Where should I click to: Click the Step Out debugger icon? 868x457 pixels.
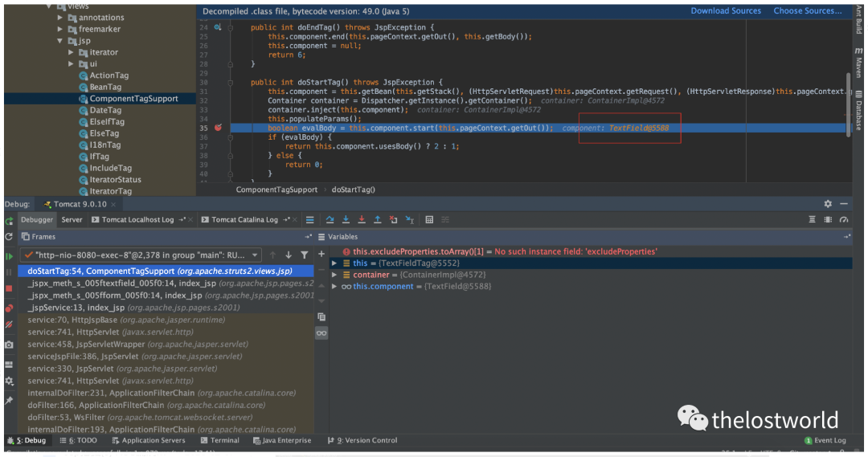(377, 219)
